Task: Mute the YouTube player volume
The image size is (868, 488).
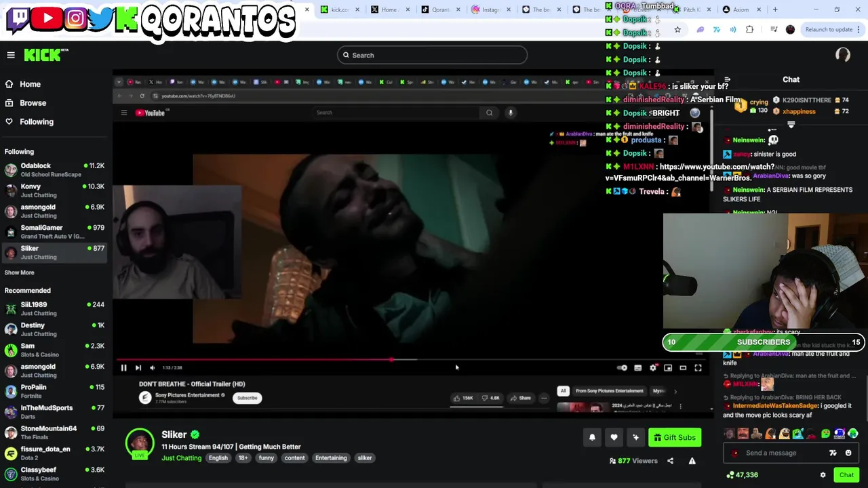Action: pos(152,367)
